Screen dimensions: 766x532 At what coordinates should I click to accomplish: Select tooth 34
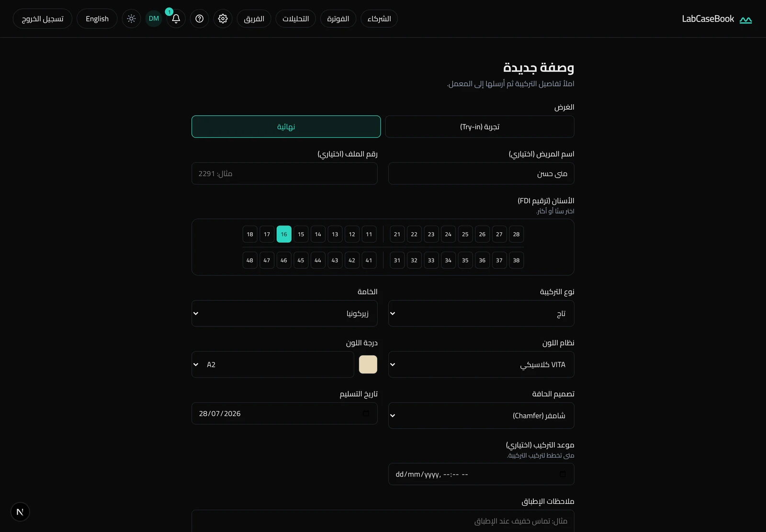(448, 260)
